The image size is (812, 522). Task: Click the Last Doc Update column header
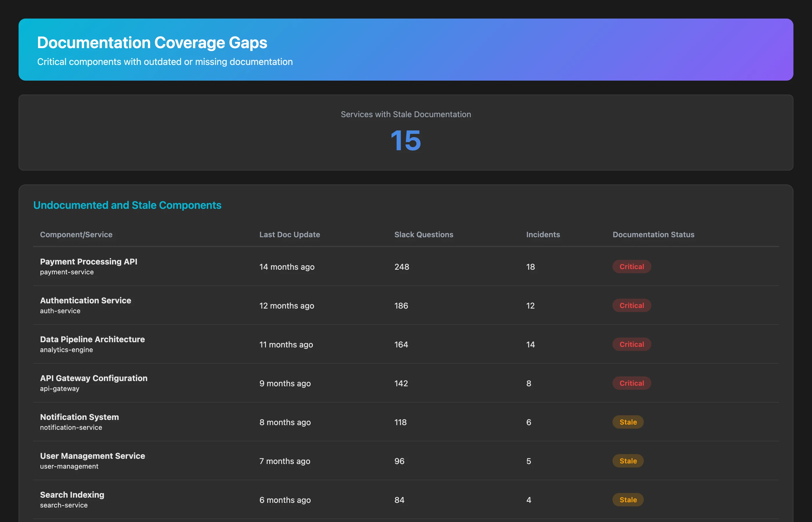(290, 235)
